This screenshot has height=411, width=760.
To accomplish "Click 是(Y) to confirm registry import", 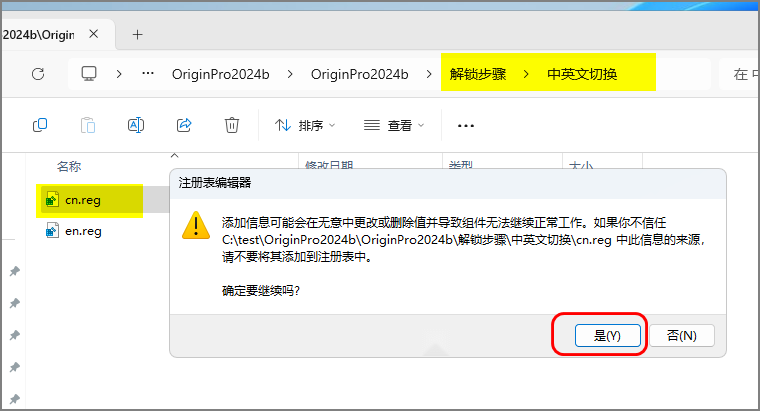I will click(x=608, y=335).
